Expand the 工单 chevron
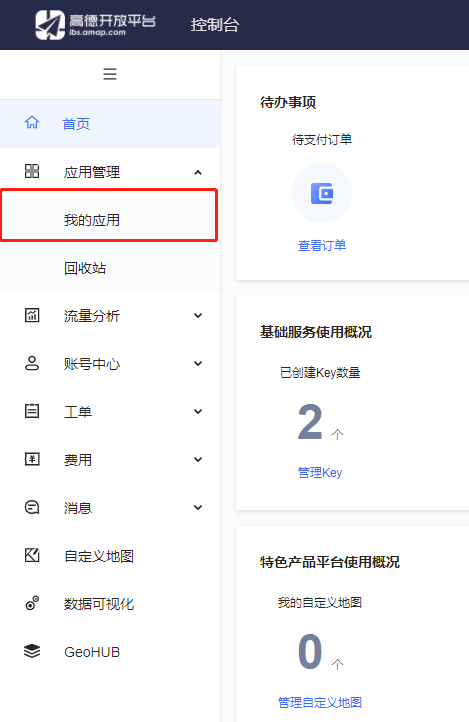The width and height of the screenshot is (469, 722). click(198, 412)
